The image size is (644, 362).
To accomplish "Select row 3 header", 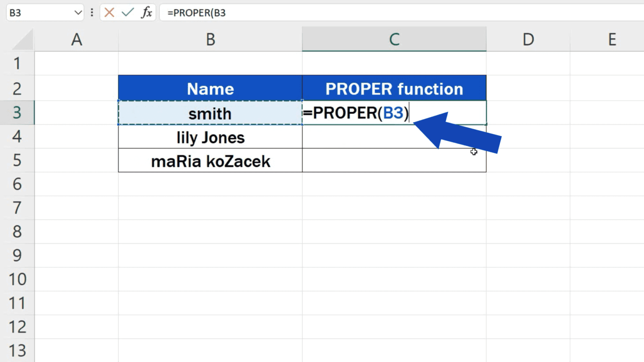I will click(x=18, y=113).
